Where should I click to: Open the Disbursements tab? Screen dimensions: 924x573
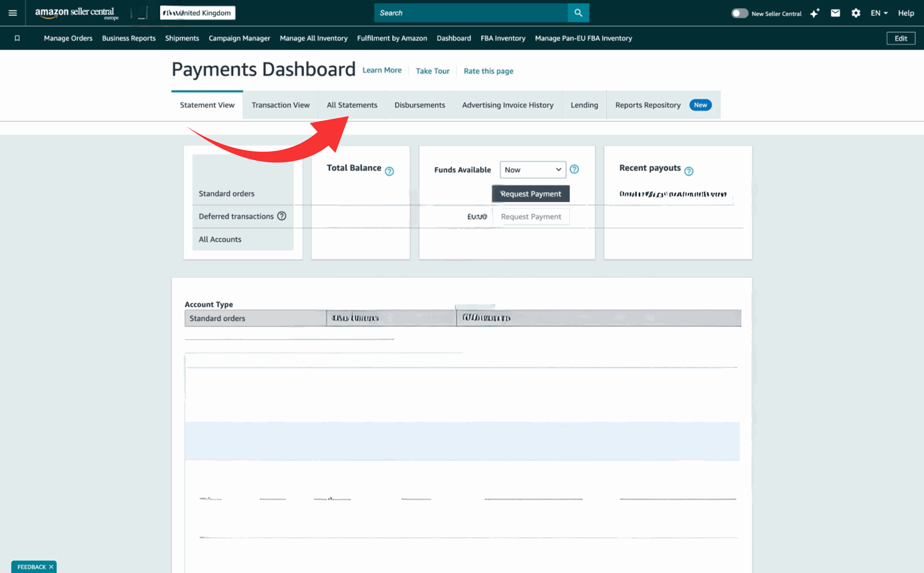coord(420,105)
